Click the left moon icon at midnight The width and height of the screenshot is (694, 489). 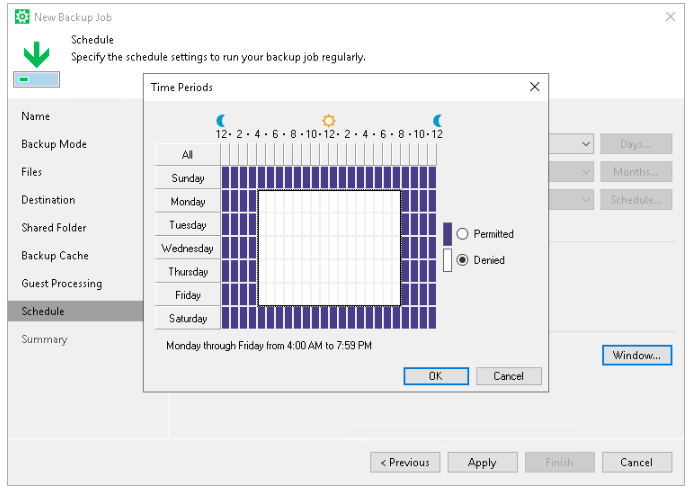[222, 120]
